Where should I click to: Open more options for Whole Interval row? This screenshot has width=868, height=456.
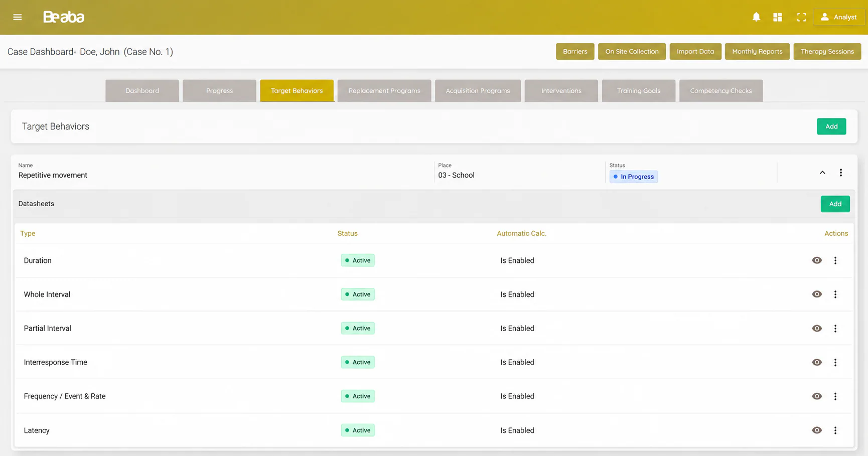(835, 294)
